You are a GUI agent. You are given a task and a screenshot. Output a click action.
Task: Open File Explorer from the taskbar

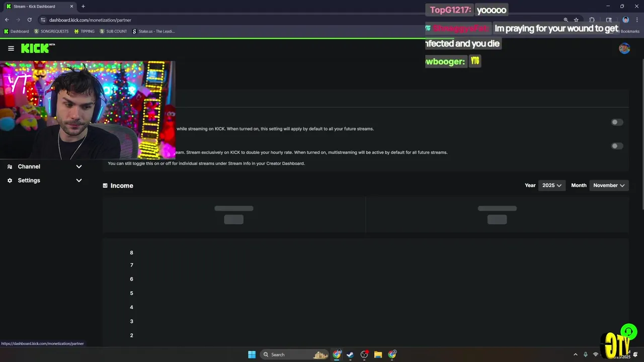tap(378, 354)
